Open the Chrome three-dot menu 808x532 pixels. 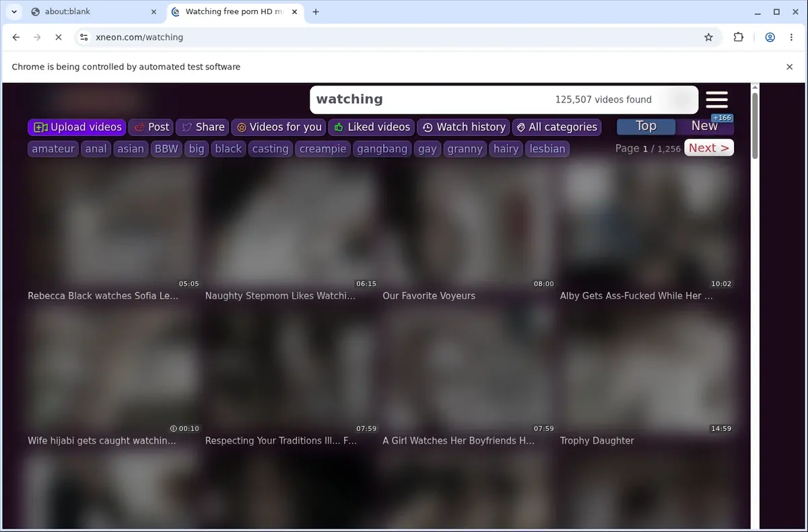pyautogui.click(x=791, y=37)
